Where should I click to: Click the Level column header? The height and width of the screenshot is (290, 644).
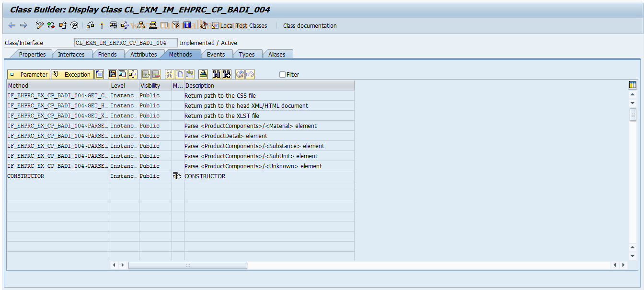[125, 85]
